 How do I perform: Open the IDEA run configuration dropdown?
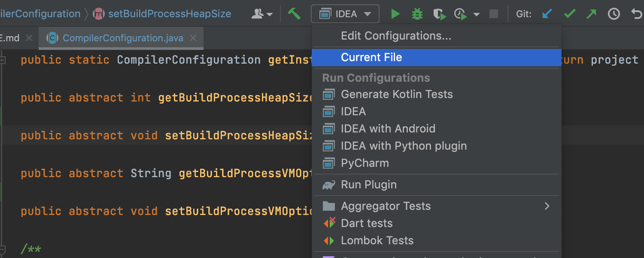pyautogui.click(x=345, y=14)
